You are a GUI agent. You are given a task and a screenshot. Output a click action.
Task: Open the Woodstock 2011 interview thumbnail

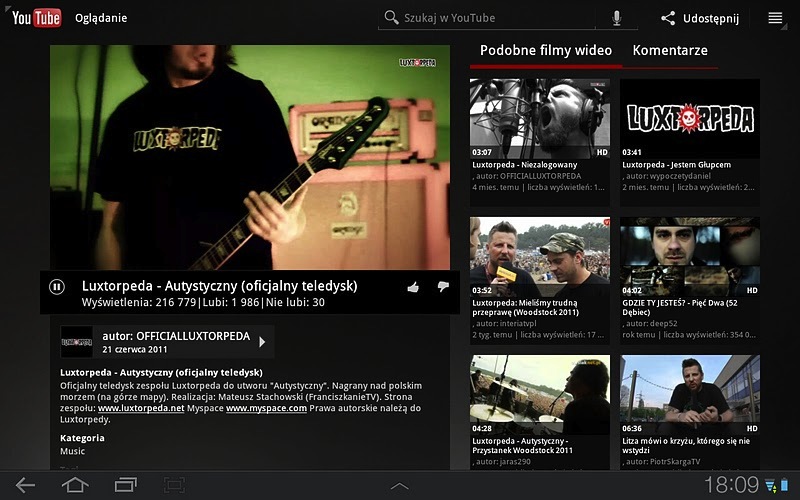click(540, 257)
